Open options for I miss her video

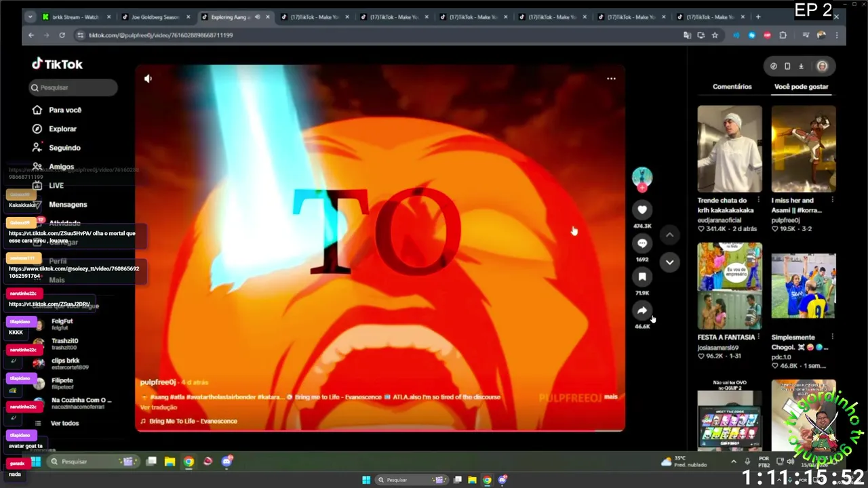point(833,201)
